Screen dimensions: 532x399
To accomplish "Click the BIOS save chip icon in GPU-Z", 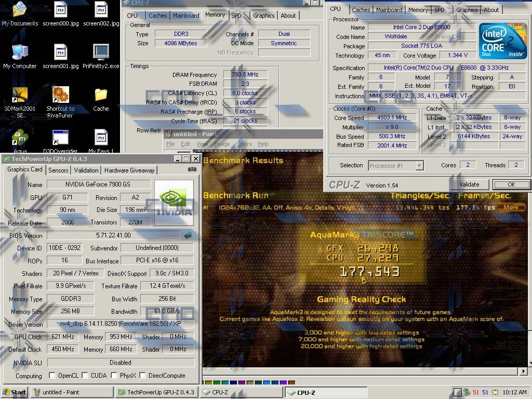I will (x=188, y=235).
